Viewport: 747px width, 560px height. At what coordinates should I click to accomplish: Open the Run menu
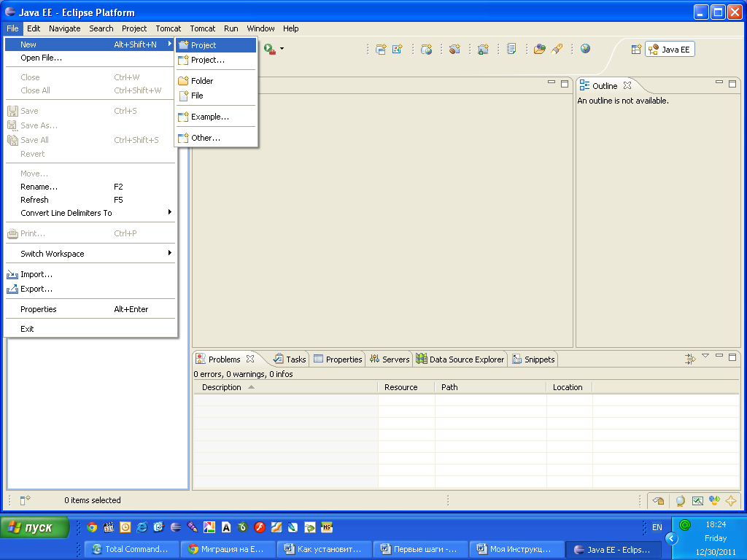[231, 28]
